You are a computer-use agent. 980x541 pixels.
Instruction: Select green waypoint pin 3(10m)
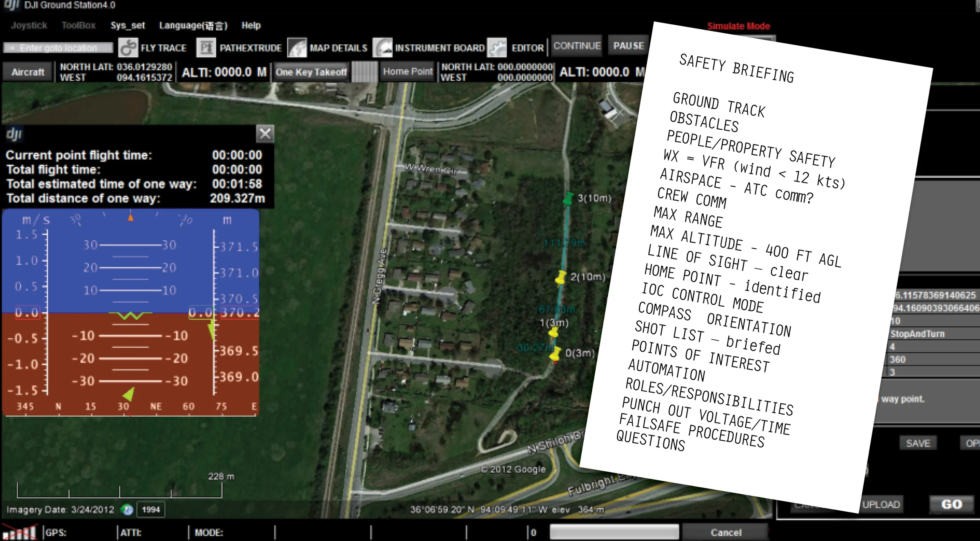(568, 199)
